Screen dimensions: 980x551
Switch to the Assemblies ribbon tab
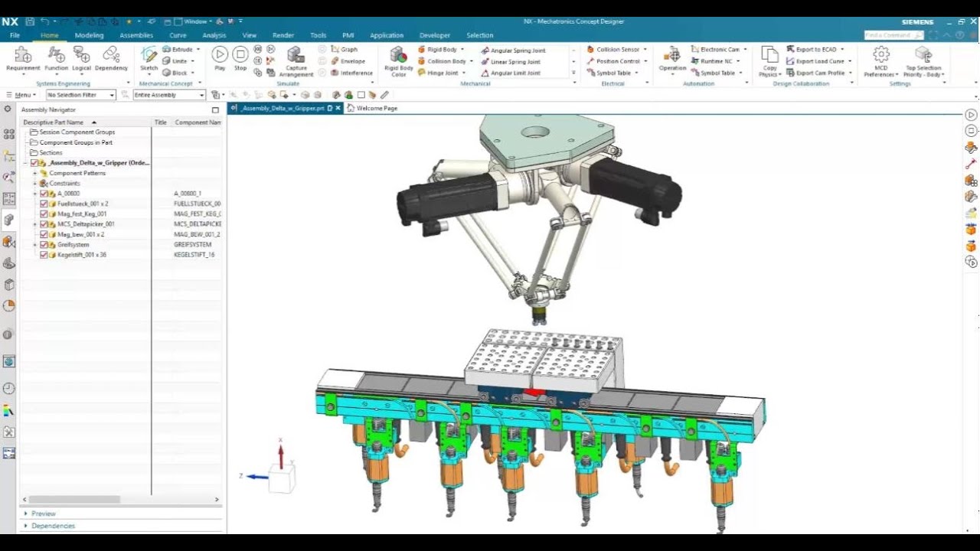136,35
